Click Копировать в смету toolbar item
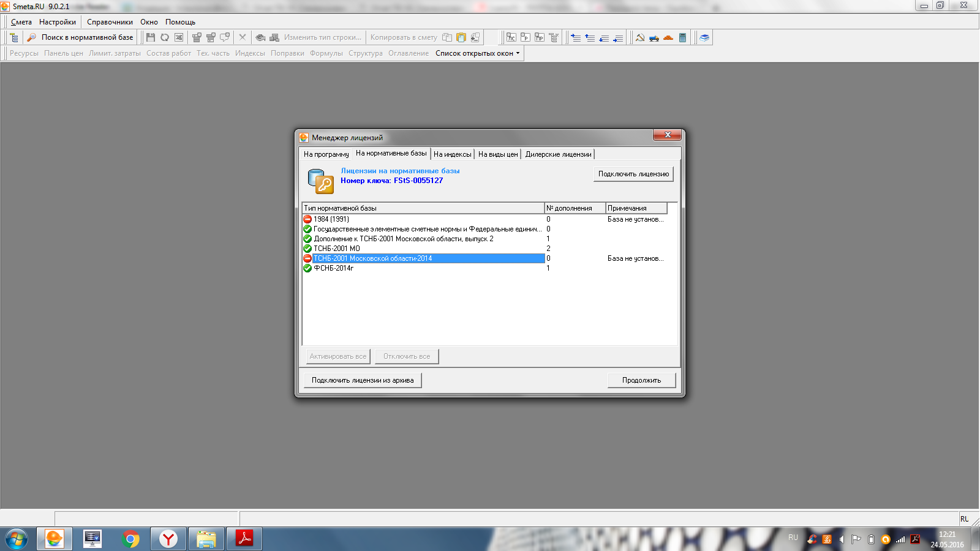The image size is (980, 551). point(404,37)
